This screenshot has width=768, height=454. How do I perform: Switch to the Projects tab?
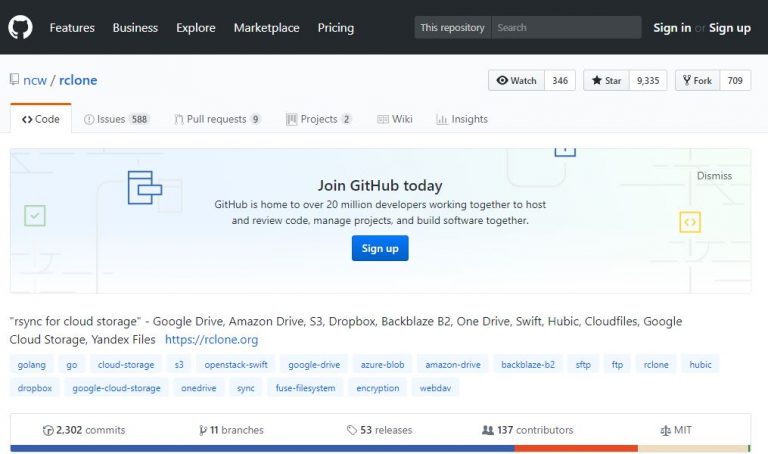click(318, 119)
